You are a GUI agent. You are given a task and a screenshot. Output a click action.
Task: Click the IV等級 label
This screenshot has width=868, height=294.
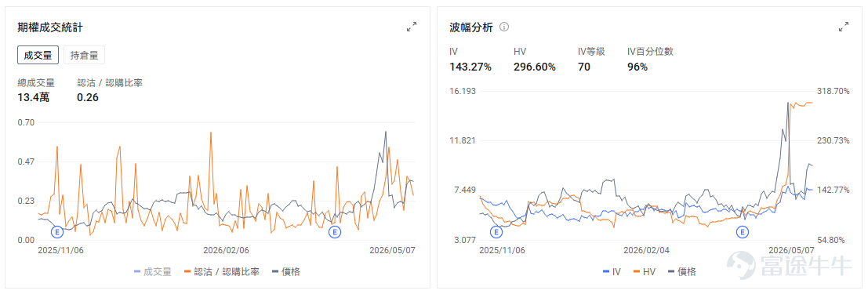(x=591, y=52)
